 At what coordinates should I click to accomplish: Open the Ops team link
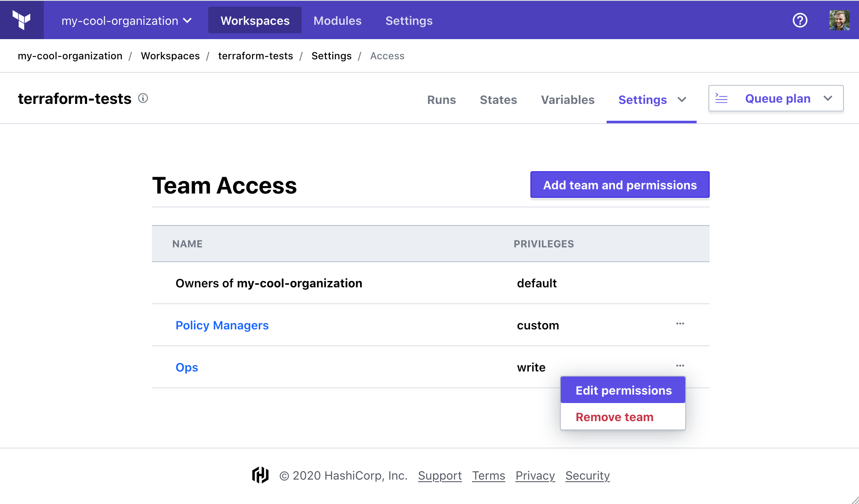pyautogui.click(x=186, y=367)
